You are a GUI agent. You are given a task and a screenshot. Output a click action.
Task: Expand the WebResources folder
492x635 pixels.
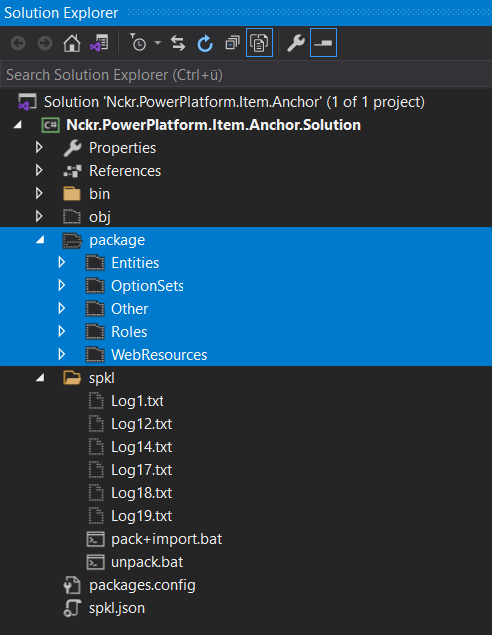click(x=62, y=354)
